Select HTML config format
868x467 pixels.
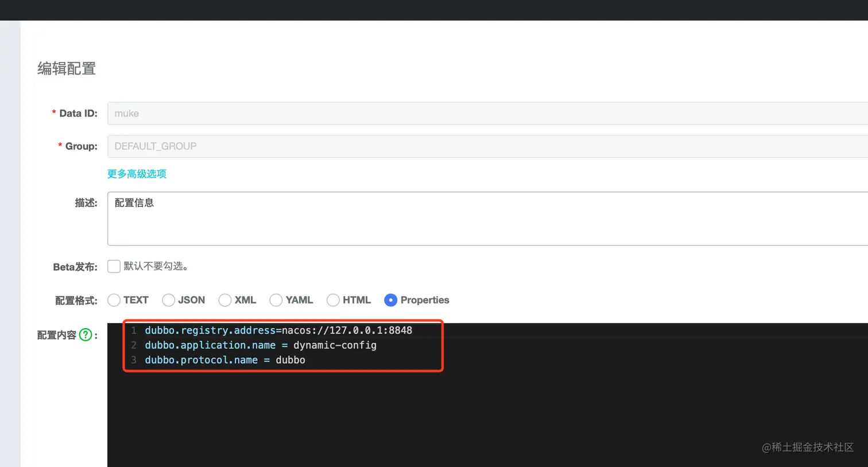pyautogui.click(x=333, y=300)
